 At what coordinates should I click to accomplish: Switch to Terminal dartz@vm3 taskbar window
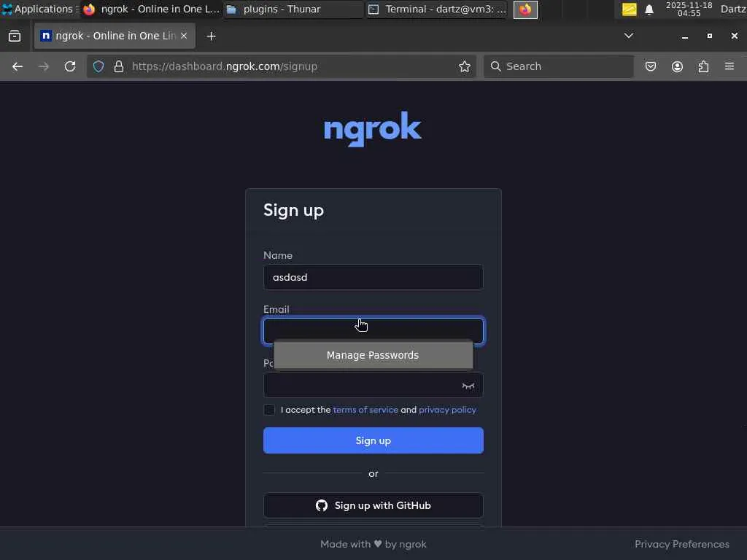coord(438,9)
